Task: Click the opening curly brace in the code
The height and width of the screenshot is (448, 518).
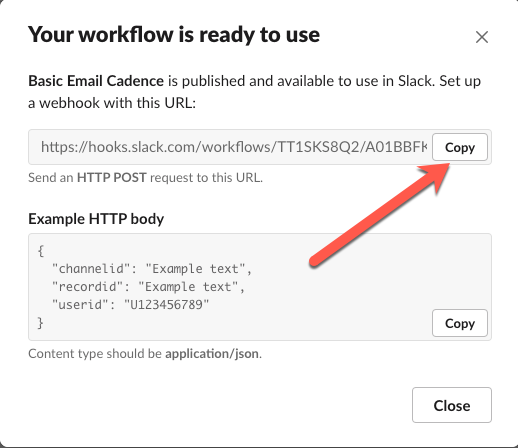Action: 41,251
